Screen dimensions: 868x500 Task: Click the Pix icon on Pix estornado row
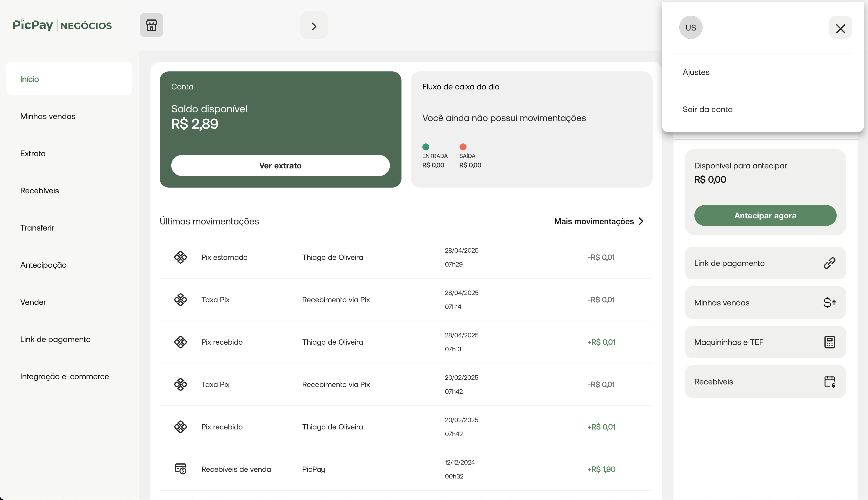pos(180,257)
